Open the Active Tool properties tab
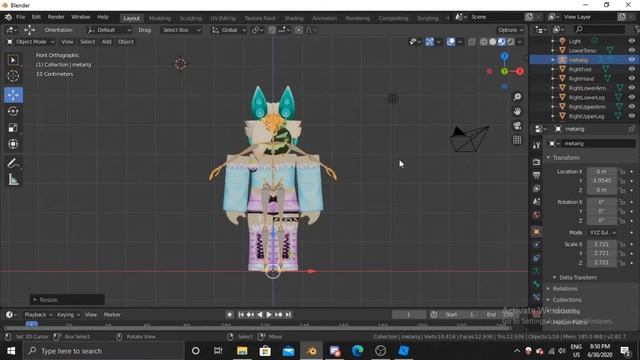The height and width of the screenshot is (360, 640). point(536,145)
